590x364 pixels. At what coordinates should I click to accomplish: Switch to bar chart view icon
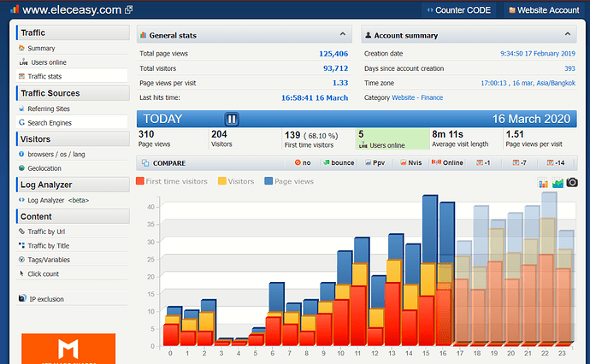(x=543, y=183)
